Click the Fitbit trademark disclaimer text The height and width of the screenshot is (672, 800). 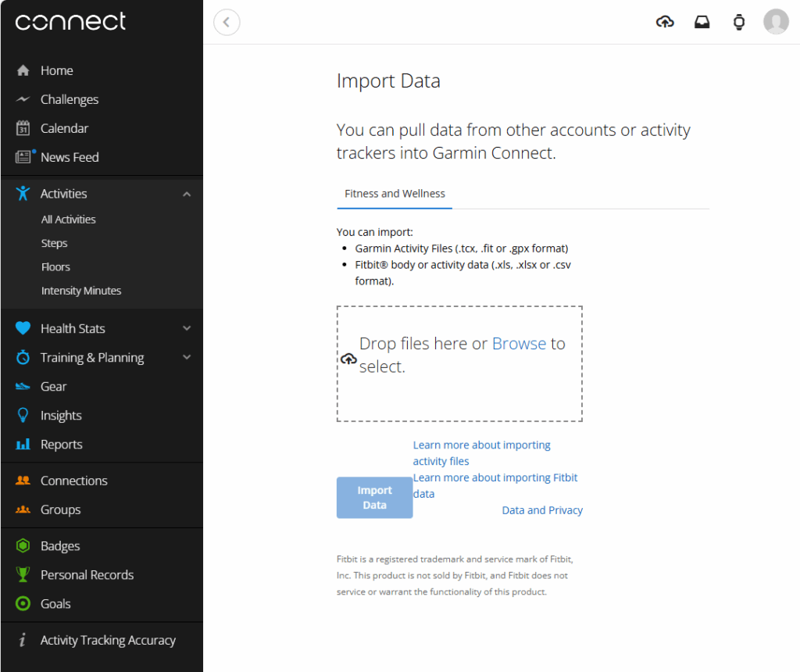coord(455,576)
